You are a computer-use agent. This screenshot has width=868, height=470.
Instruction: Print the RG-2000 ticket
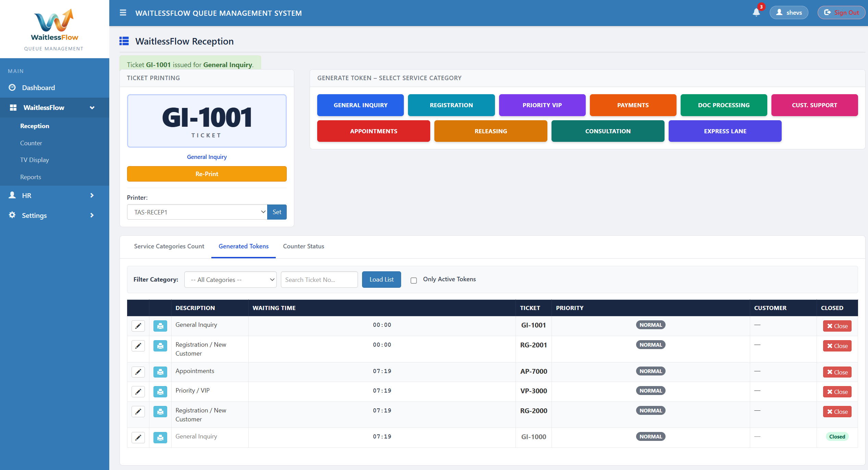[x=160, y=411]
